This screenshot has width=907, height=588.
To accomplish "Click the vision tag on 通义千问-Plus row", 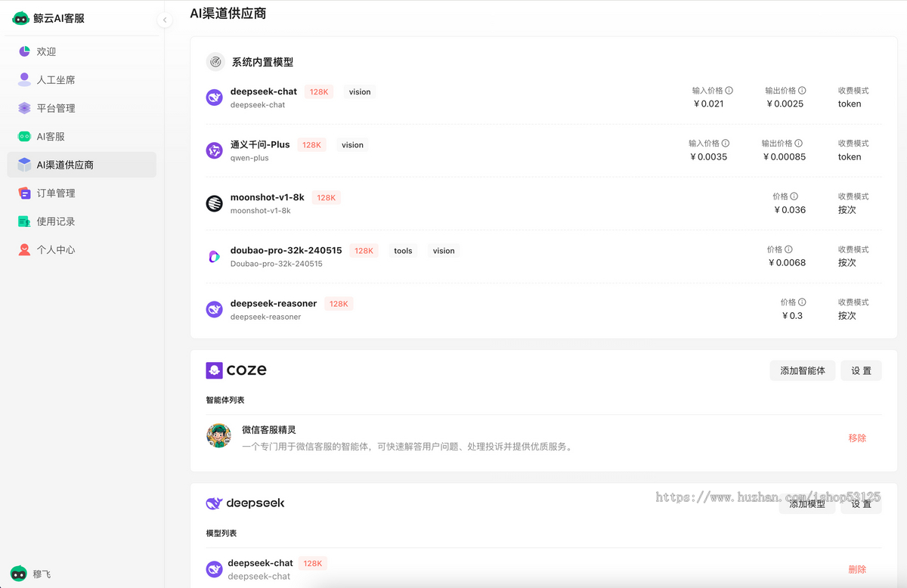I will point(352,145).
